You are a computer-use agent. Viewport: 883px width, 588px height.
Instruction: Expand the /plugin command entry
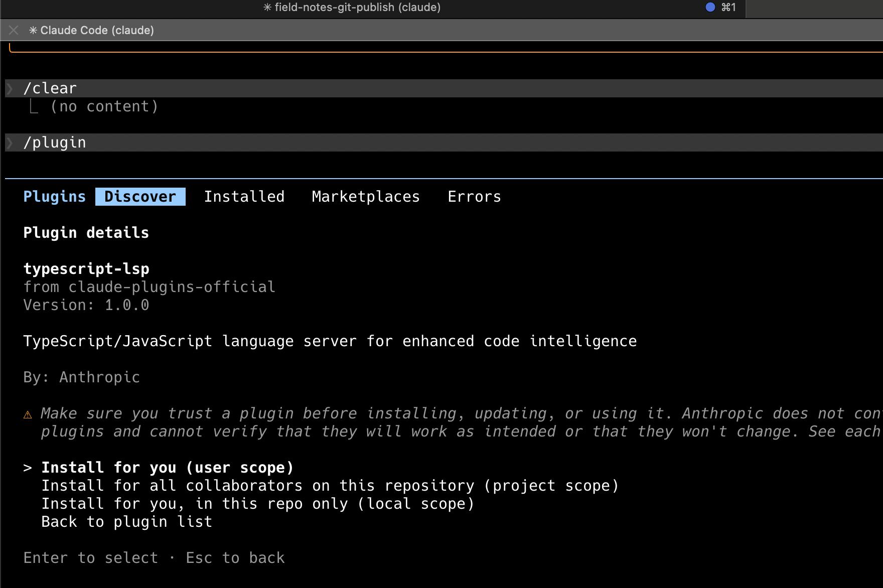(55, 142)
